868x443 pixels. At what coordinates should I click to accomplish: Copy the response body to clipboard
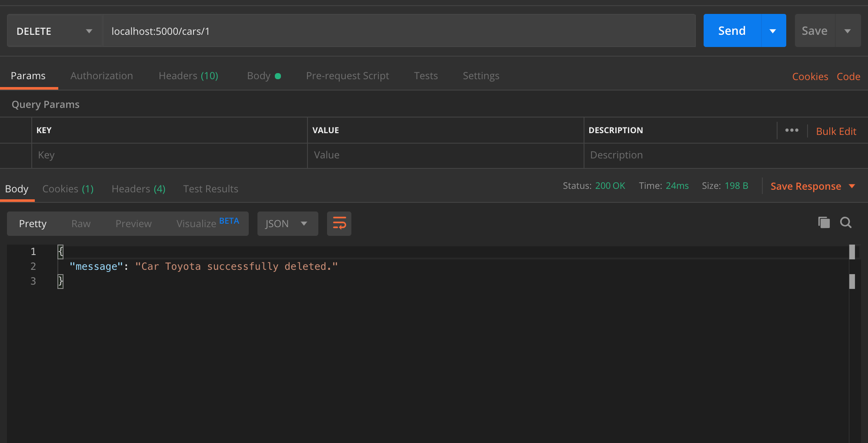[824, 222]
